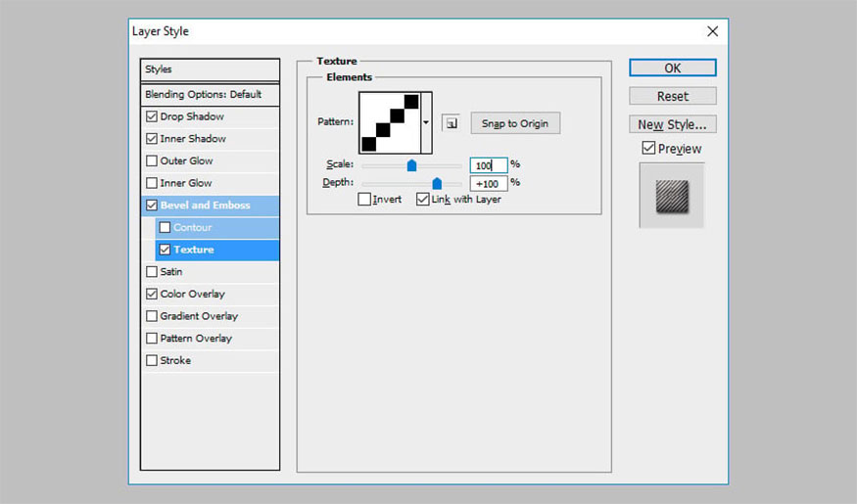Viewport: 857px width, 504px height.
Task: Open the Styles section in list
Action: [159, 69]
